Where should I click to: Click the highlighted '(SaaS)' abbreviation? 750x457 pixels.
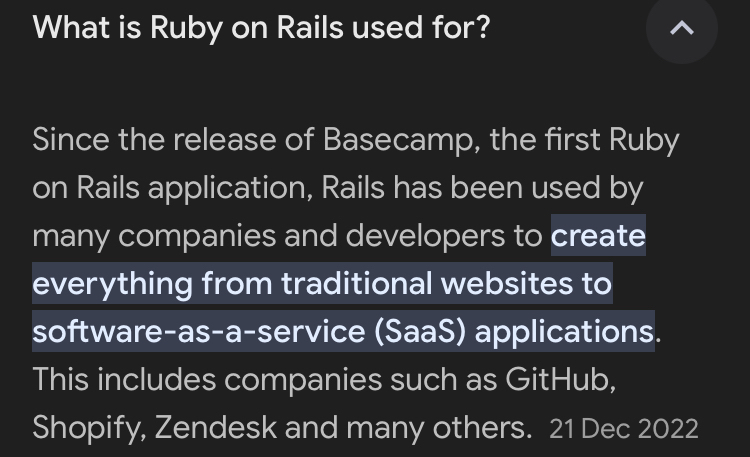[x=420, y=331]
